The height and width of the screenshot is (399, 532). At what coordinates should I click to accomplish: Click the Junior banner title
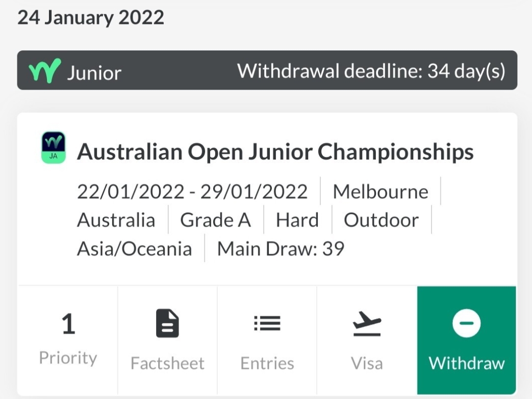[x=94, y=72]
